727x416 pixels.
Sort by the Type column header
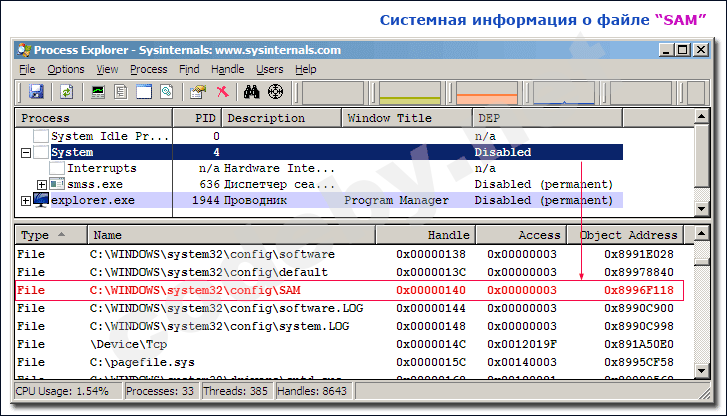pos(51,235)
